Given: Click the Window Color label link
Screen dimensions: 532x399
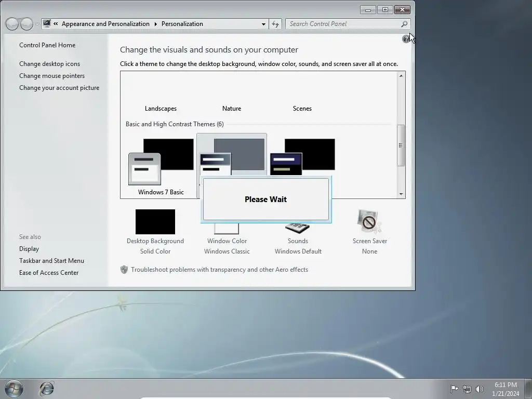Looking at the screenshot, I should coord(227,241).
